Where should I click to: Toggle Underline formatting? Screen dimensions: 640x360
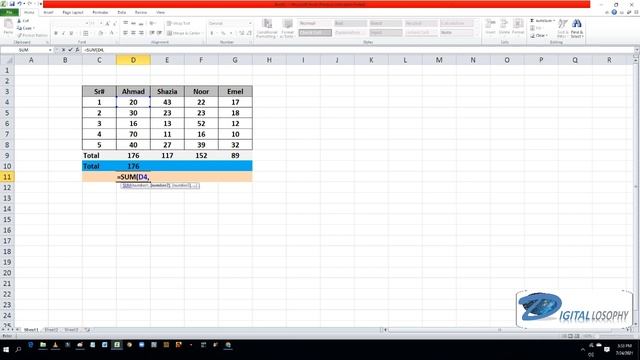[71, 33]
